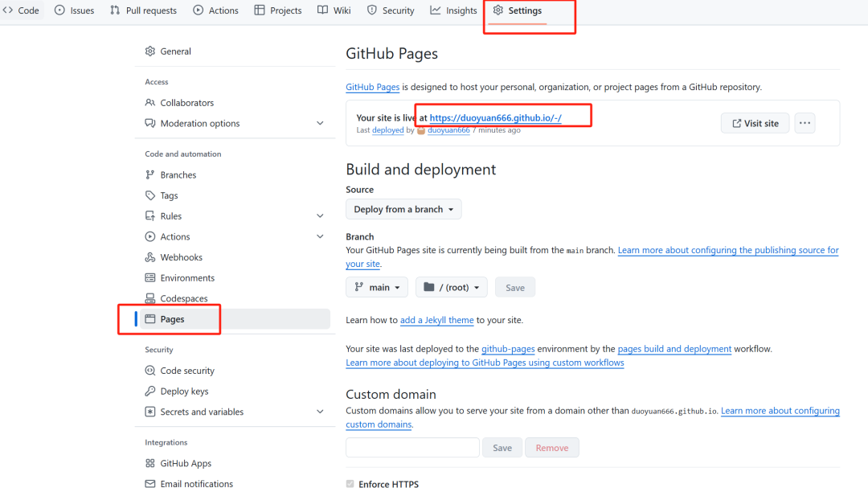Go to the Projects tab
868x488 pixels.
point(278,10)
